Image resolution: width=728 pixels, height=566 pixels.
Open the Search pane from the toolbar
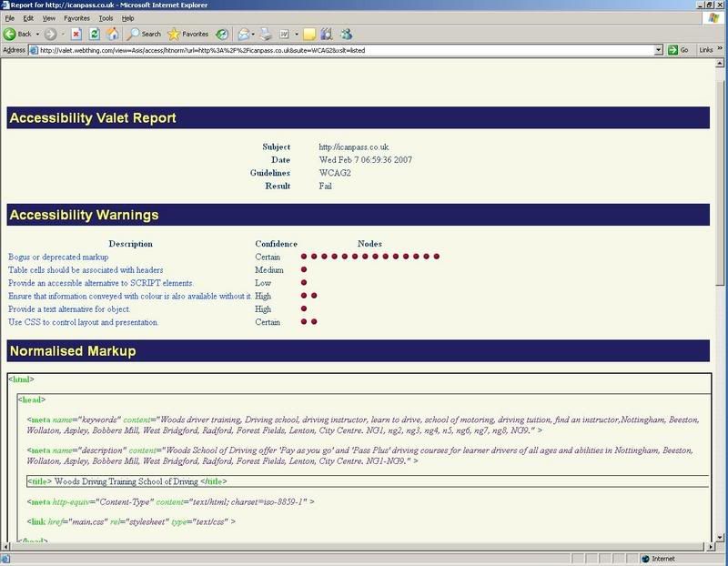click(145, 34)
